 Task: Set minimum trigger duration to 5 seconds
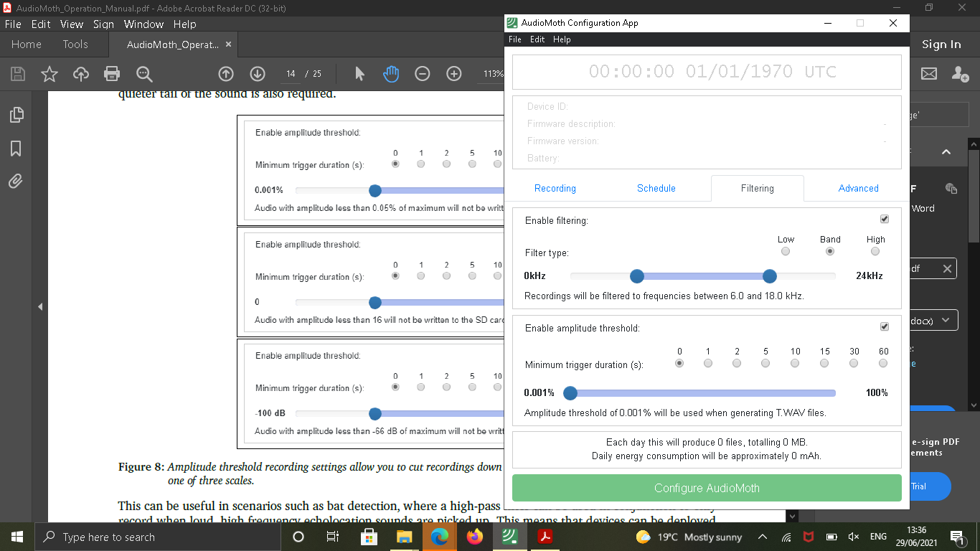pos(765,364)
